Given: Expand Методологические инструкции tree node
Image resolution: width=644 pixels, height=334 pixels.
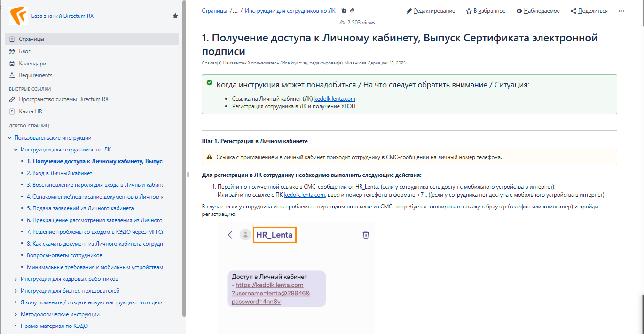Looking at the screenshot, I should (x=16, y=314).
